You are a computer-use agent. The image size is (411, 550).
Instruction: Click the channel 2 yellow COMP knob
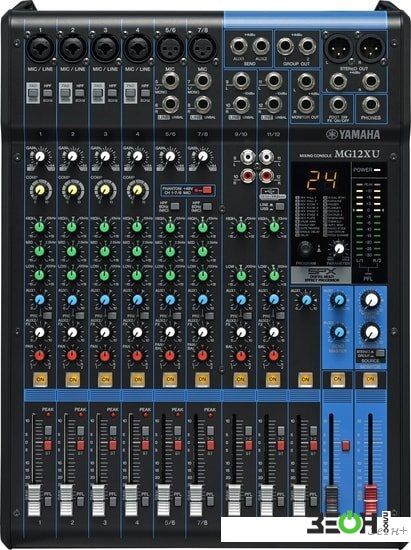point(73,190)
